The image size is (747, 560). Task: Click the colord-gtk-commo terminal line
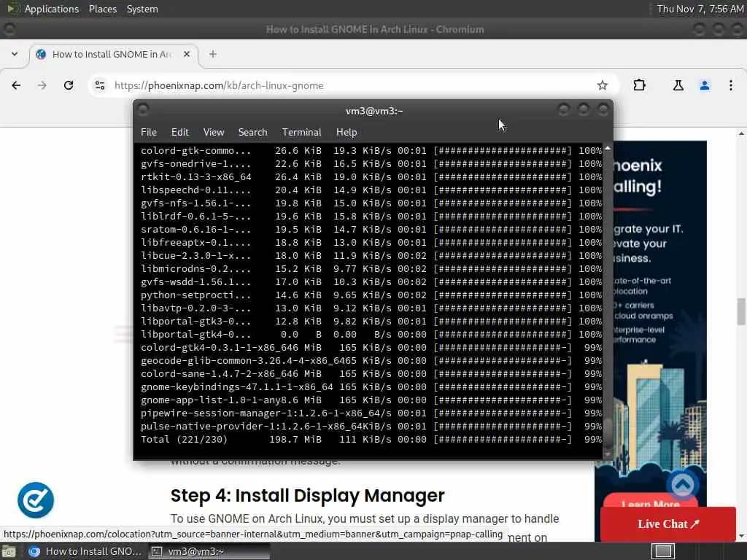pyautogui.click(x=371, y=150)
